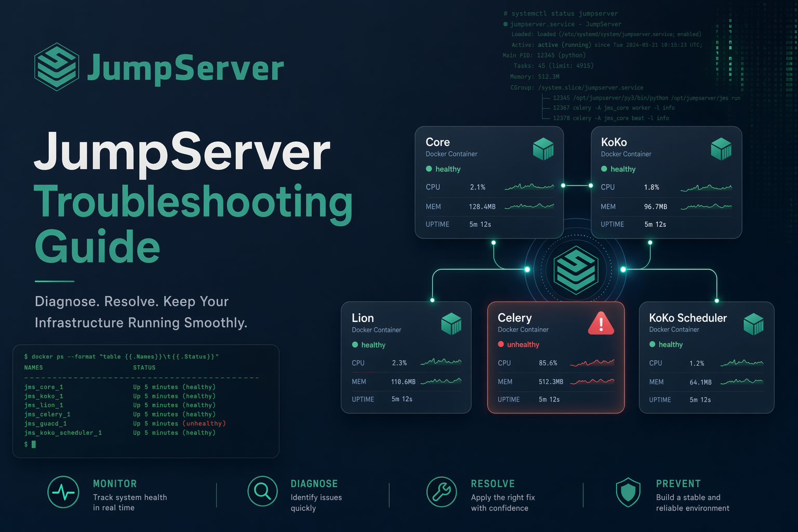Toggle Celery's unhealthy status indicator
This screenshot has height=532, width=798.
(500, 344)
